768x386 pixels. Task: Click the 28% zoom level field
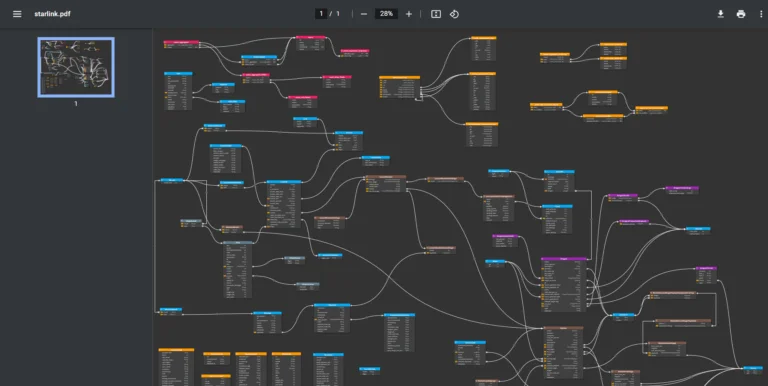coord(386,14)
